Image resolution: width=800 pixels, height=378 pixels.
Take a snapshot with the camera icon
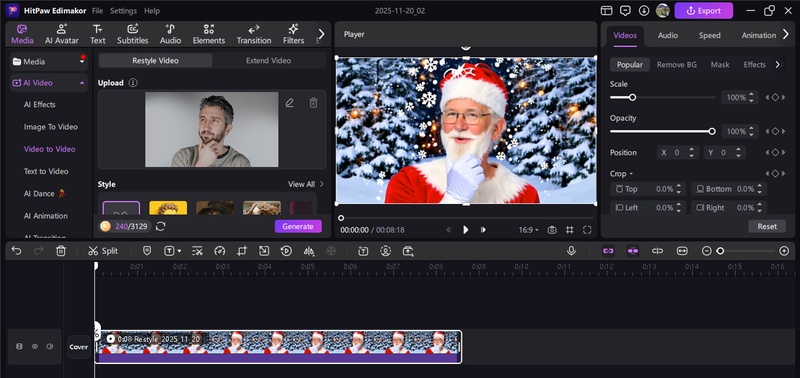click(x=552, y=230)
